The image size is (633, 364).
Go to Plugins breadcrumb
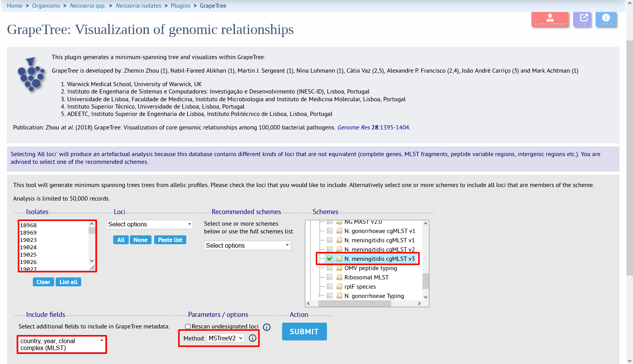[x=180, y=6]
